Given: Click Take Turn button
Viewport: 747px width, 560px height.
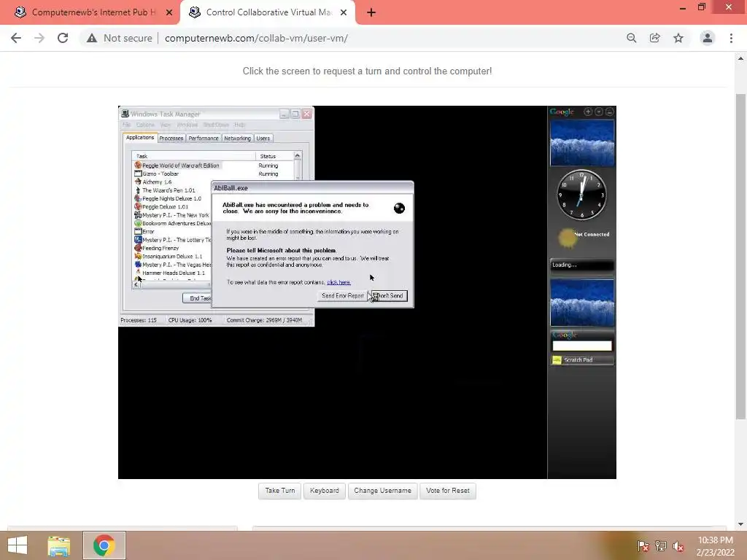Looking at the screenshot, I should (x=279, y=491).
